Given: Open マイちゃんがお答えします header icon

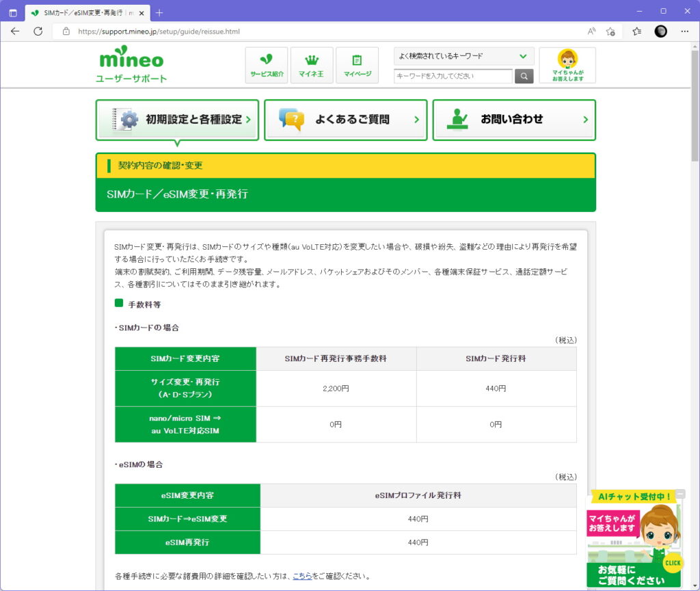Looking at the screenshot, I should tap(567, 65).
